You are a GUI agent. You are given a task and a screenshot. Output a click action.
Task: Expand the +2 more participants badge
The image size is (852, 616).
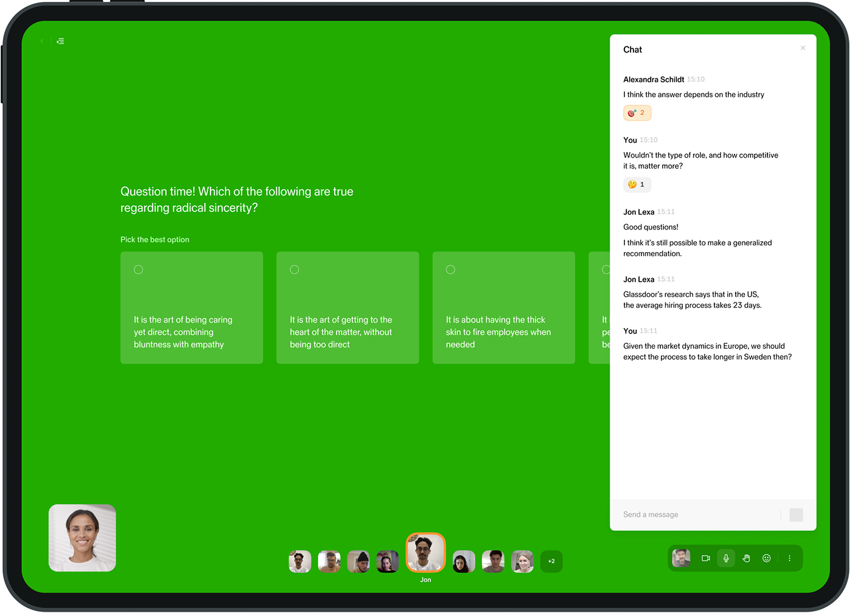tap(551, 561)
